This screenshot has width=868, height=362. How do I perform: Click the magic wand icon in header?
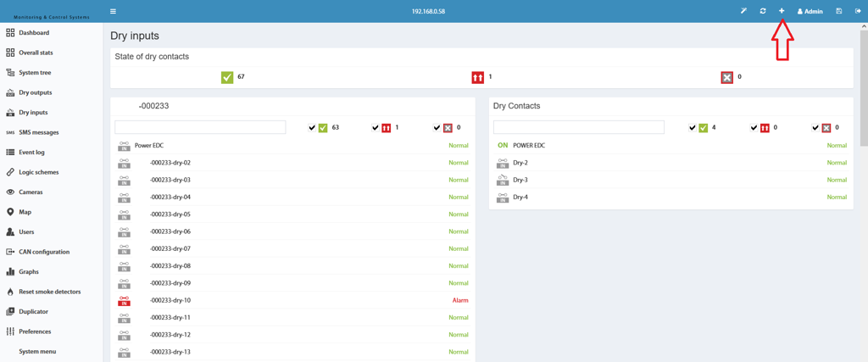744,11
